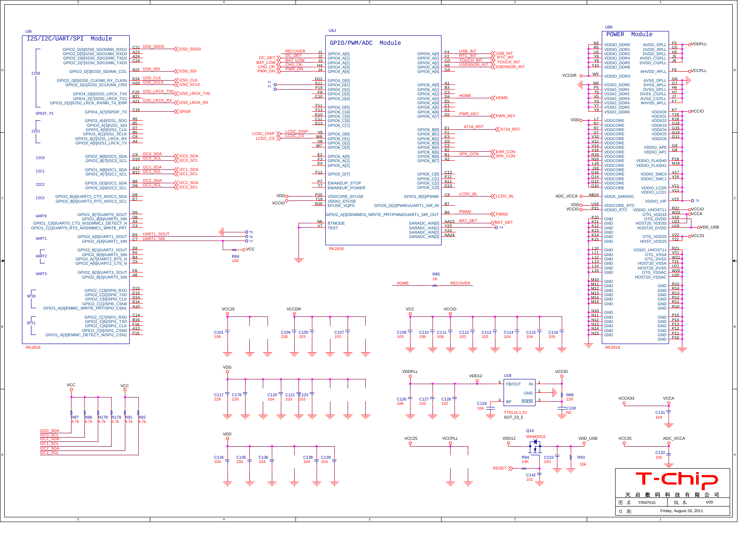The image size is (756, 535).
Task: Click the 'I2S/I2C/UART/SPI Module' title
Action: coord(69,39)
